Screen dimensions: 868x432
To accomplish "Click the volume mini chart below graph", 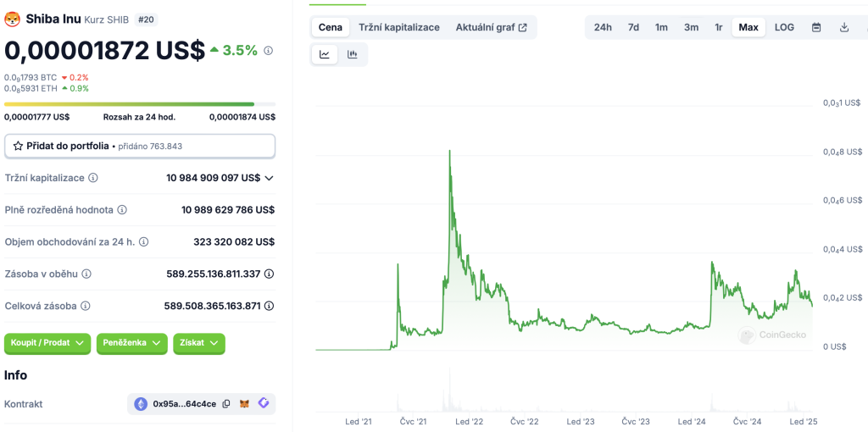I will 564,390.
